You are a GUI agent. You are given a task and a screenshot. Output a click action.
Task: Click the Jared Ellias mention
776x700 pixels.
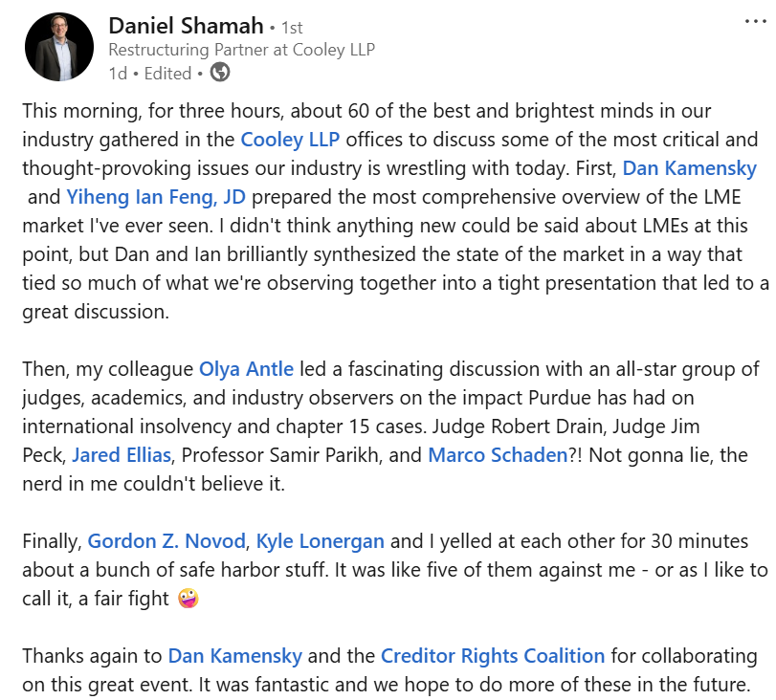(x=122, y=455)
